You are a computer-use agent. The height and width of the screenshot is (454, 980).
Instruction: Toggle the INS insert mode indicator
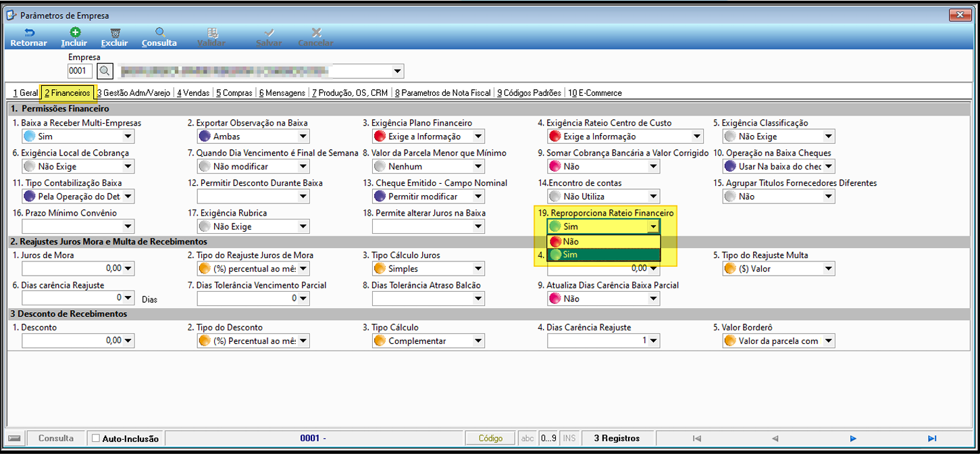[x=569, y=438]
